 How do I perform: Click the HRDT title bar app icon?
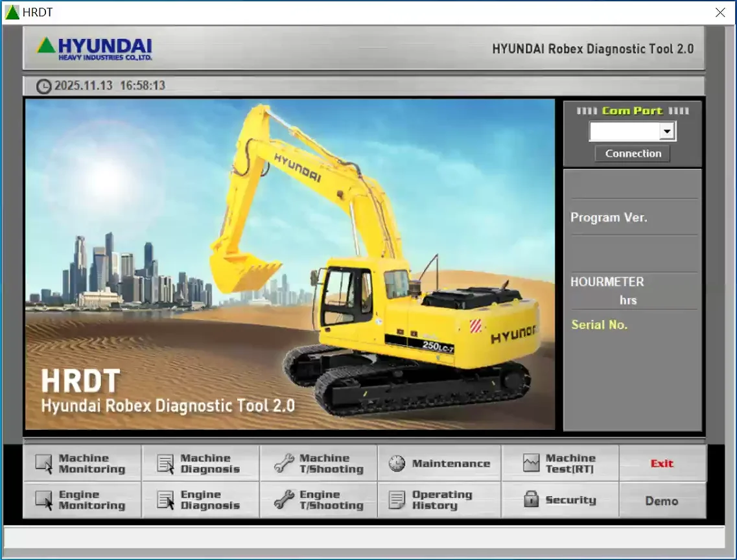(x=12, y=12)
